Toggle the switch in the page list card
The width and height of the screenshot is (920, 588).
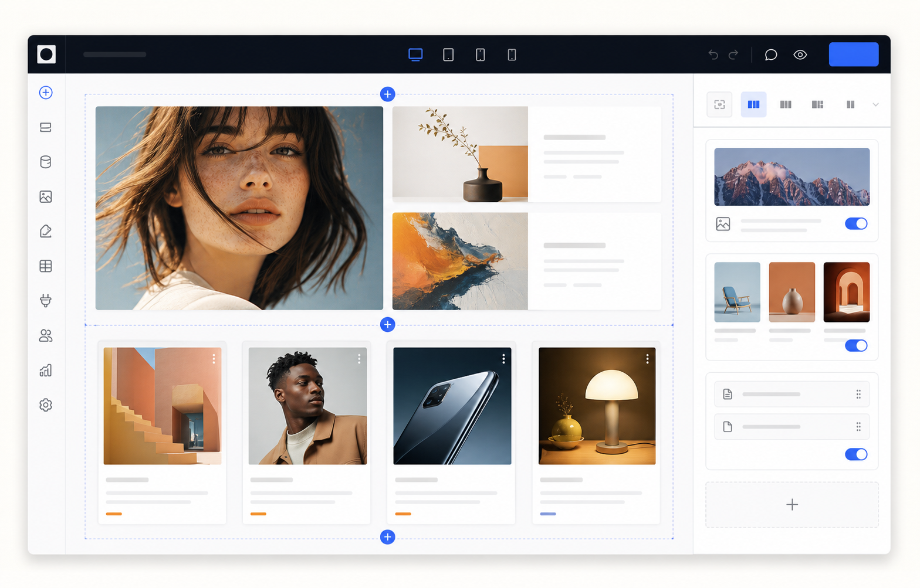tap(856, 454)
